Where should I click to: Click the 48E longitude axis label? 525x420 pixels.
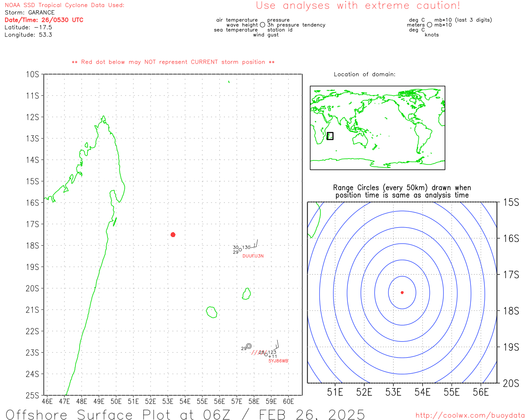click(82, 402)
